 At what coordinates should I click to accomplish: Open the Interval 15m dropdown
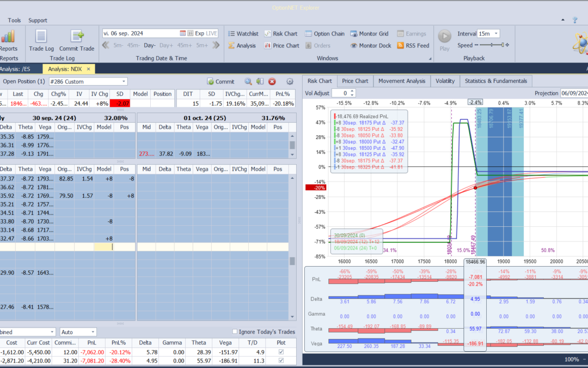(496, 34)
